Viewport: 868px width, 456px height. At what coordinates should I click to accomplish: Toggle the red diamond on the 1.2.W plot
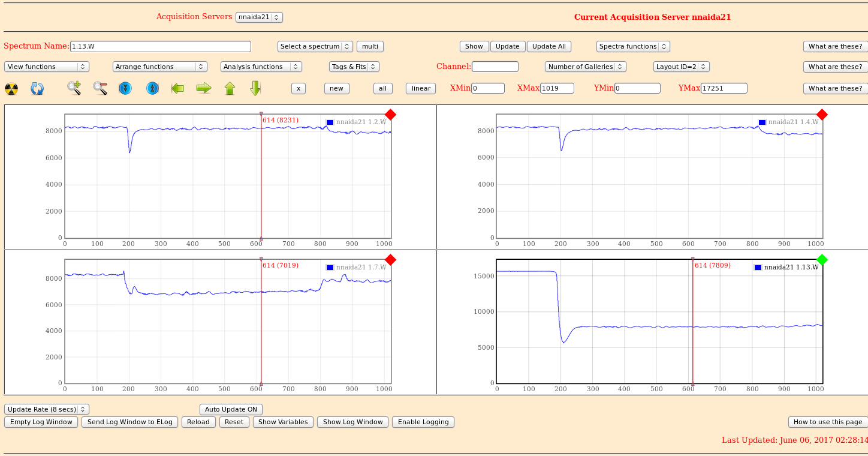pyautogui.click(x=390, y=115)
